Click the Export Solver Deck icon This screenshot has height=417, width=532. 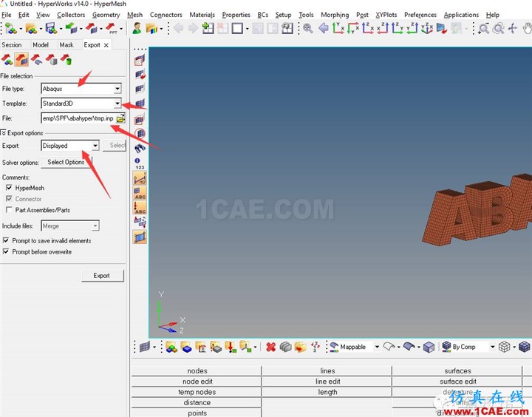click(21, 60)
